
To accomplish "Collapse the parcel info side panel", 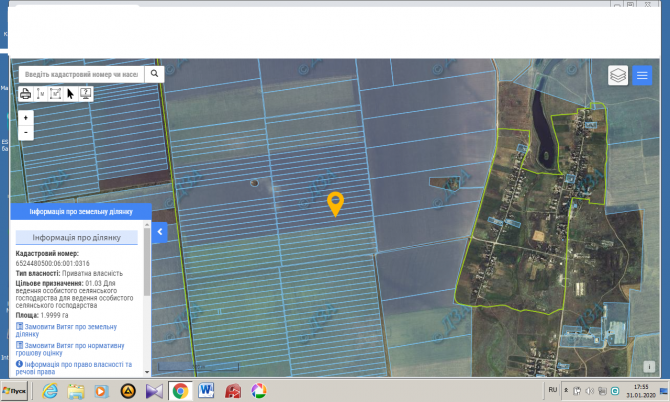I will coord(158,232).
